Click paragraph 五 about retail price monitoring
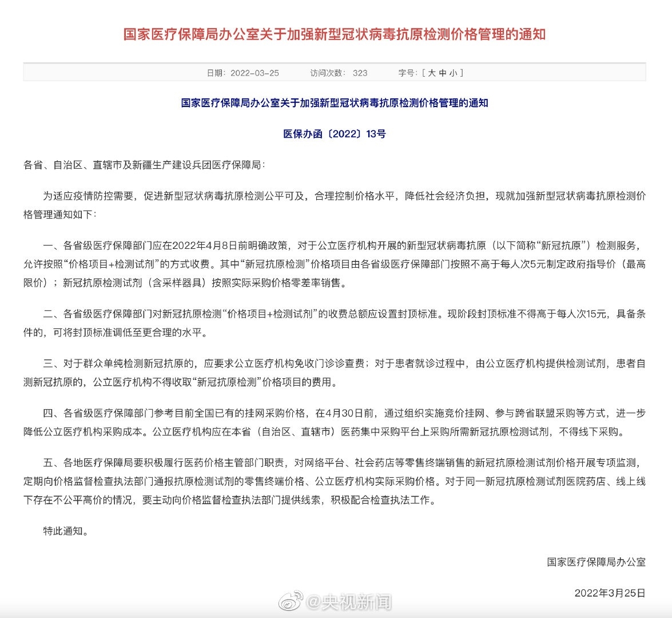Viewport: 672px width, 618px height. click(x=335, y=481)
